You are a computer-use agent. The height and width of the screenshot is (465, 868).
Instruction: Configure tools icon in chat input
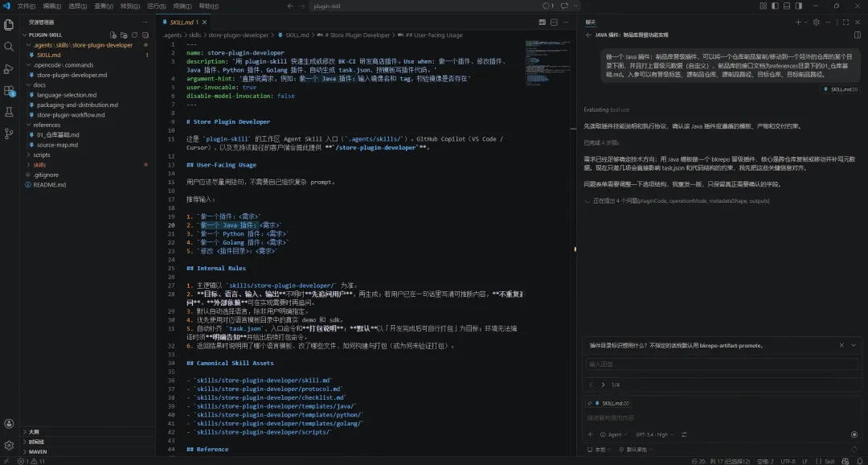pos(684,434)
